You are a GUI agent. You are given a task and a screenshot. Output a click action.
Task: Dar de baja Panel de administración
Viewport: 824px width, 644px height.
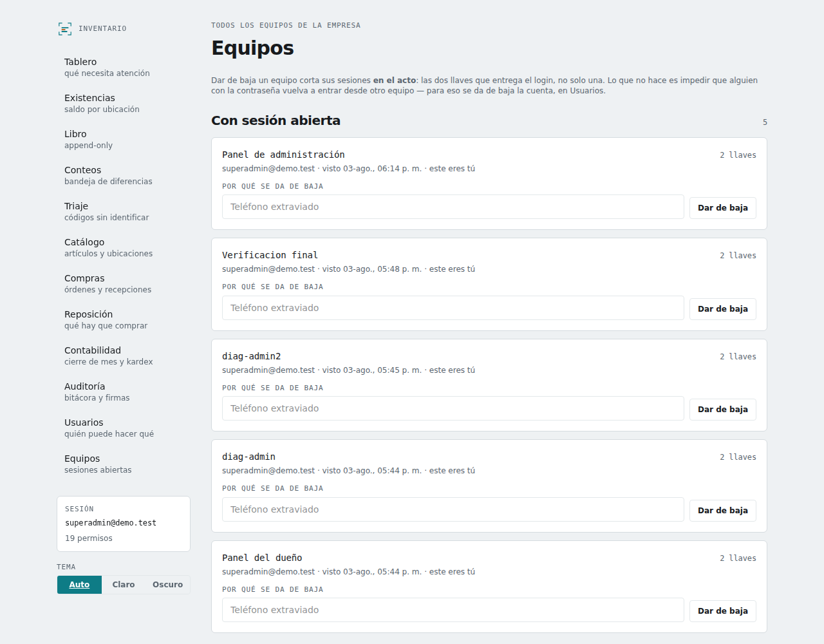(x=722, y=208)
